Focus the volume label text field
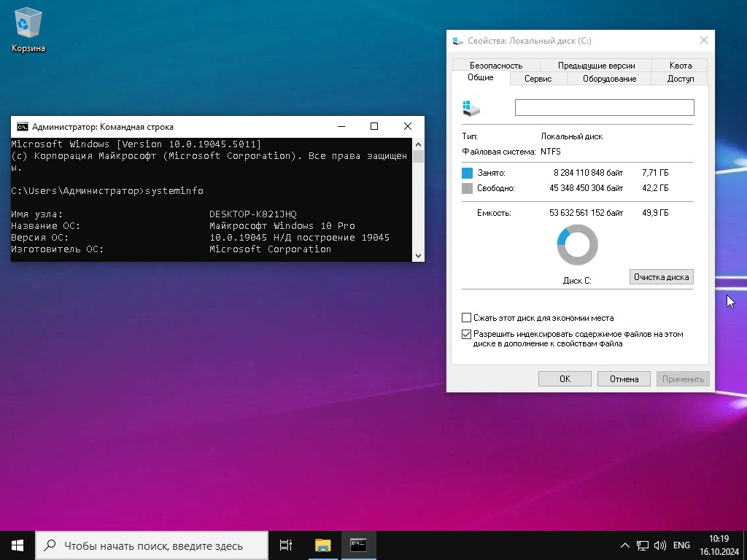This screenshot has width=747, height=560. click(604, 107)
